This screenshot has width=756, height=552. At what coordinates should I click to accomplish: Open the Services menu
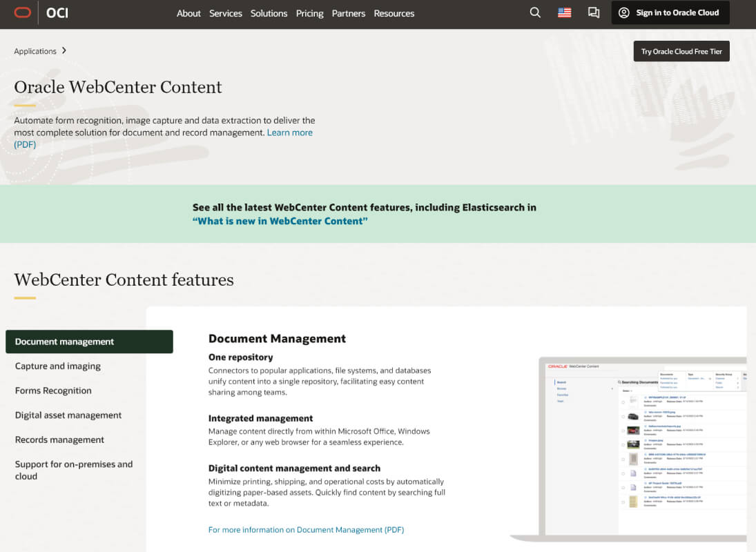tap(226, 14)
